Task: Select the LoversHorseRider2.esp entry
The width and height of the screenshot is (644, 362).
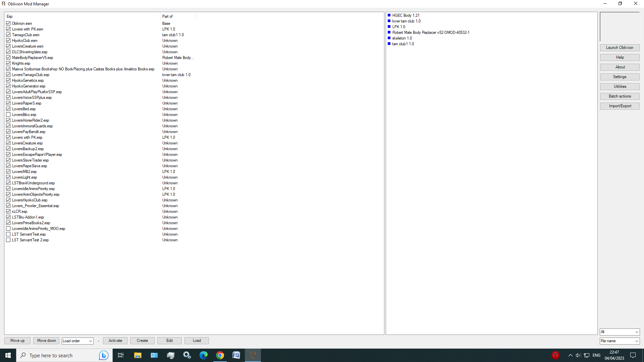Action: click(x=31, y=120)
